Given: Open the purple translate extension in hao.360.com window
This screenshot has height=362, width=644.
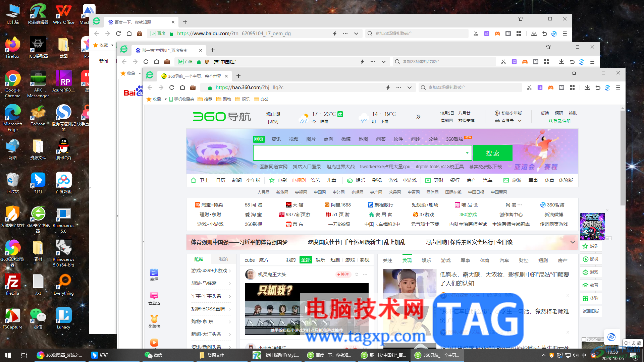Looking at the screenshot, I should pos(540,87).
